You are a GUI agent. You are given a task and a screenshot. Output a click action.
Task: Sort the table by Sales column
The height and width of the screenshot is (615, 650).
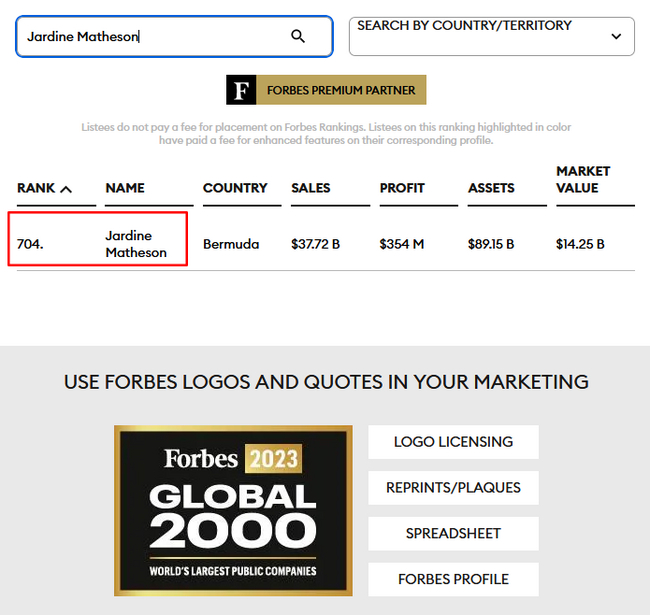[310, 188]
